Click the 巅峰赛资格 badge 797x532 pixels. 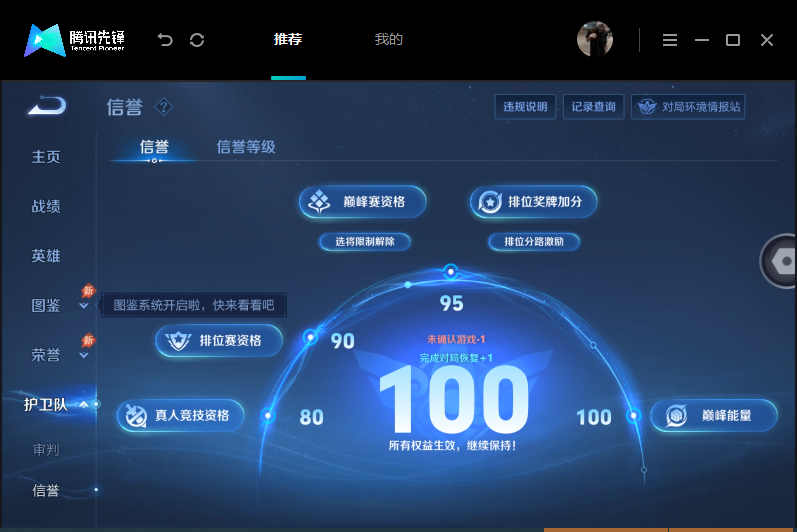tap(362, 202)
